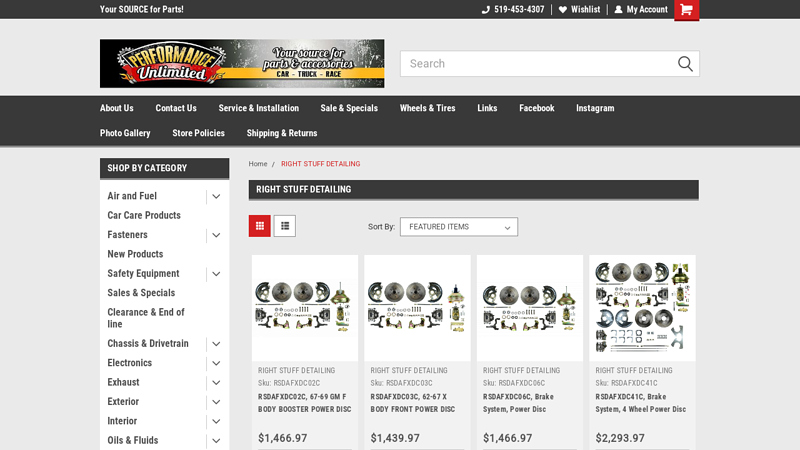Expand the Air and Fuel category

point(216,196)
